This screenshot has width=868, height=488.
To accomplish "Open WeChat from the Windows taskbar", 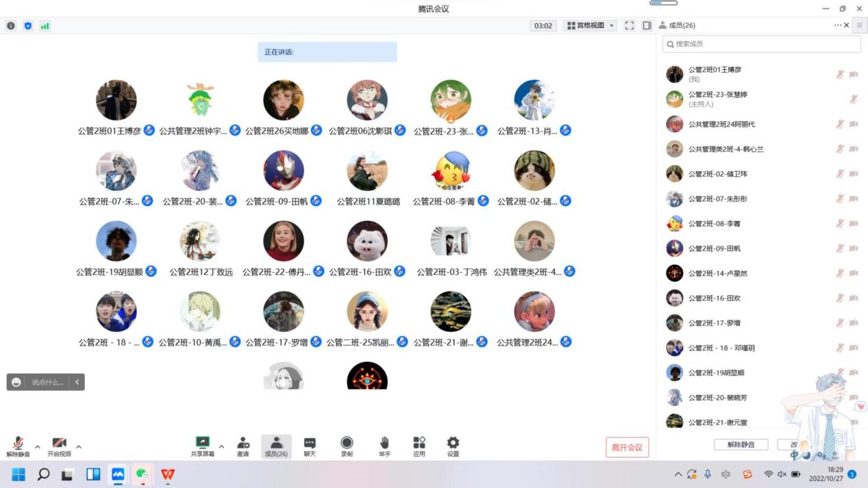I will pyautogui.click(x=142, y=474).
